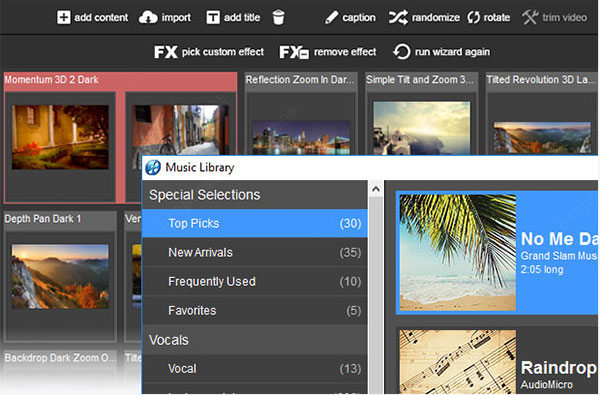The height and width of the screenshot is (395, 600).
Task: Select remove effect label
Action: coord(345,52)
